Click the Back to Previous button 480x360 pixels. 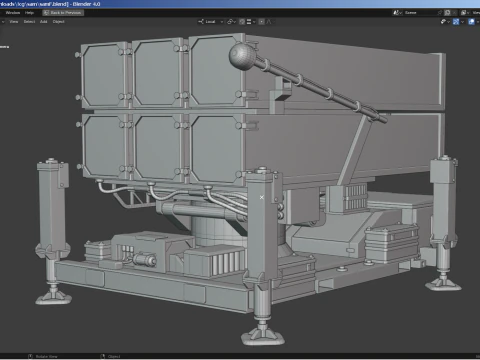[x=63, y=13]
